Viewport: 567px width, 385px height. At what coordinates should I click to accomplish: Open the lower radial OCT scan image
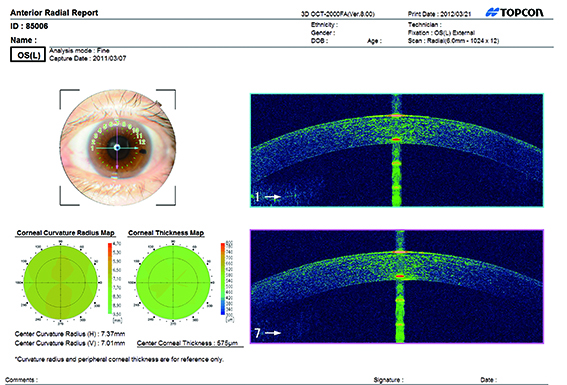(x=397, y=286)
